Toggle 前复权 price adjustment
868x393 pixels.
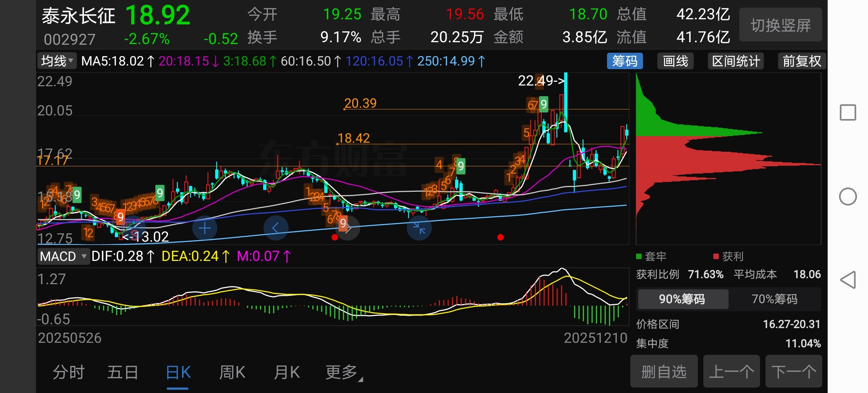802,61
